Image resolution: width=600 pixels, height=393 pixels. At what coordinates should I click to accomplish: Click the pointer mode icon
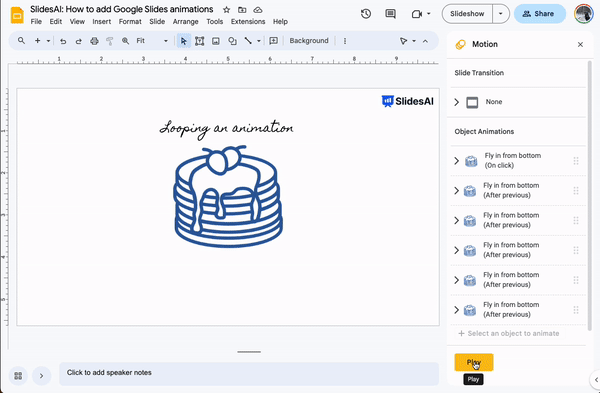403,41
